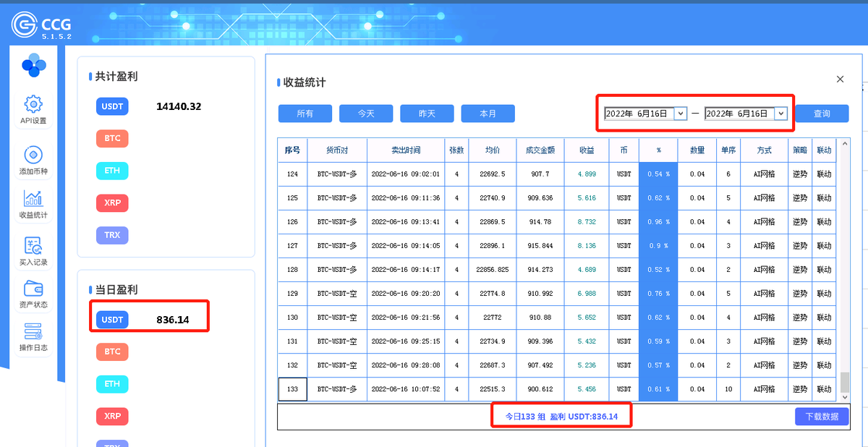Image resolution: width=868 pixels, height=447 pixels.
Task: Filter earnings by 本月
Action: (x=488, y=114)
